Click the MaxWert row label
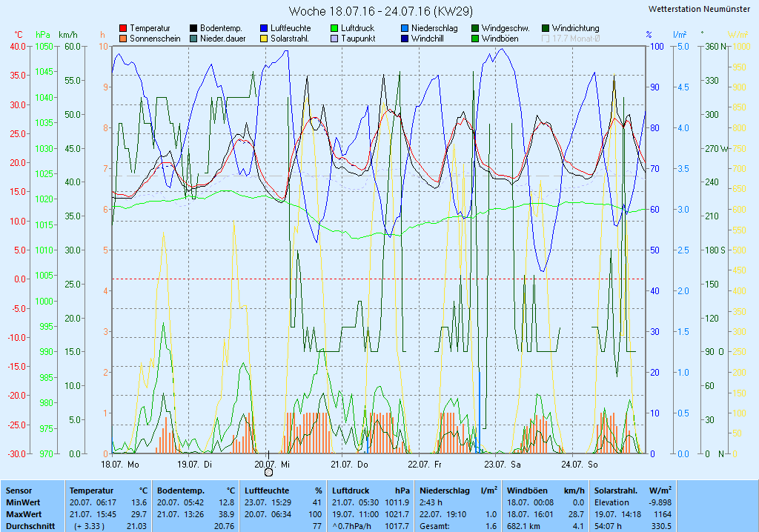Screen dimensions: 759x532 24,514
